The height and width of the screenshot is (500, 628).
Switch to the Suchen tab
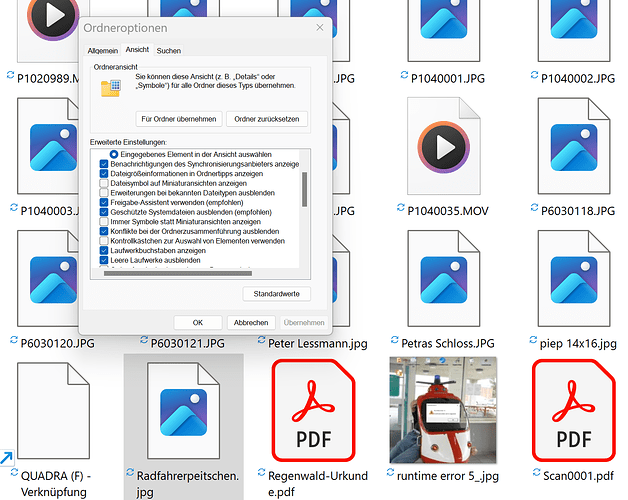(169, 51)
